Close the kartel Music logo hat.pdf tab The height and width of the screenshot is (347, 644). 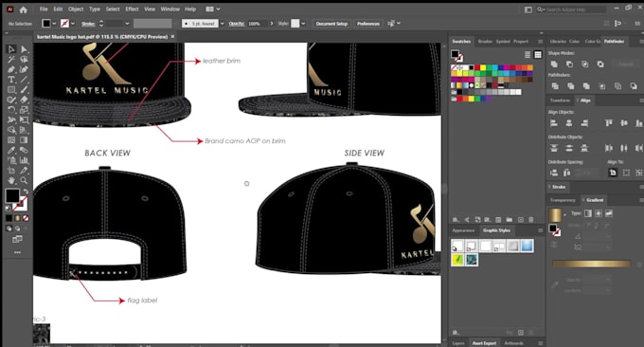click(172, 37)
